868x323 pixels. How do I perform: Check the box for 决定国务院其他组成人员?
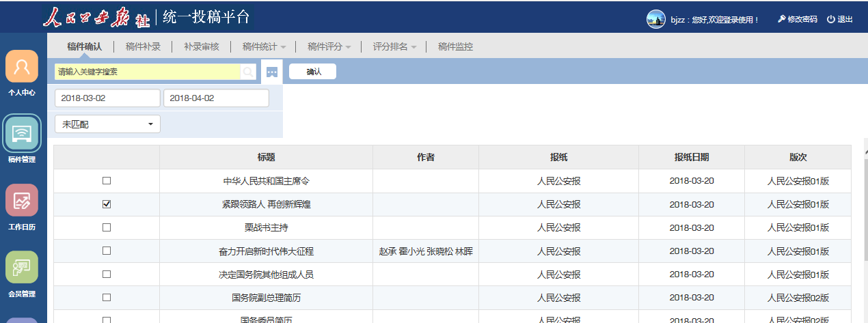pos(107,274)
